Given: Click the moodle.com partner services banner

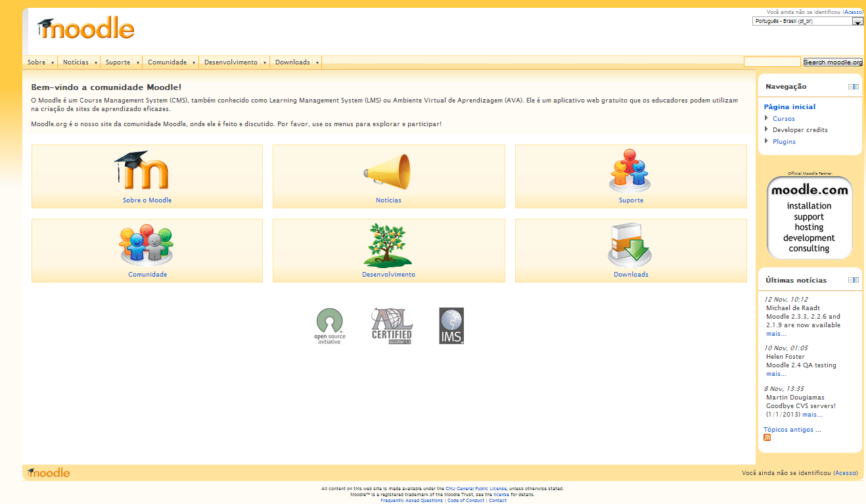Looking at the screenshot, I should 809,218.
